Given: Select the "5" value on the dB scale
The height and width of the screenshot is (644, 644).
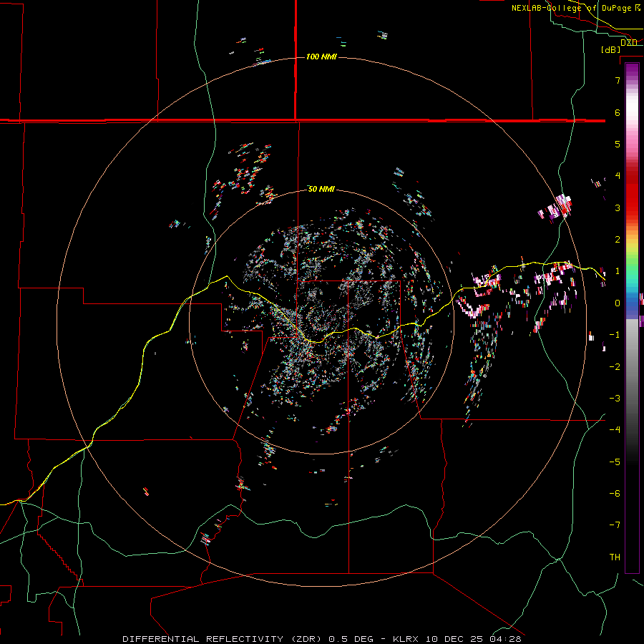Looking at the screenshot, I should [x=618, y=144].
